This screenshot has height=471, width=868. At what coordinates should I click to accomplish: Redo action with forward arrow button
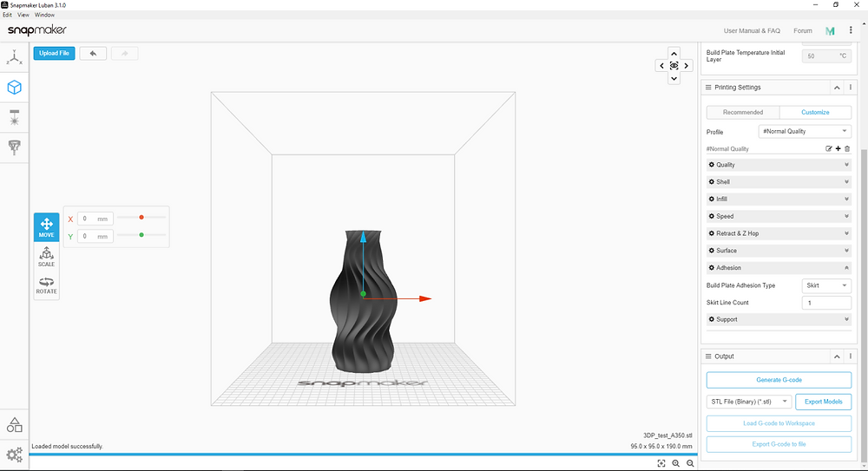124,53
